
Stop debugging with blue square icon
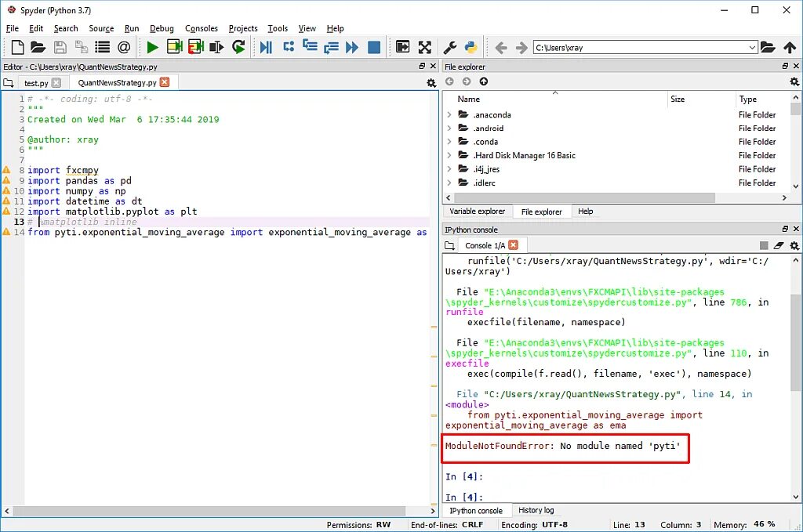click(x=374, y=48)
